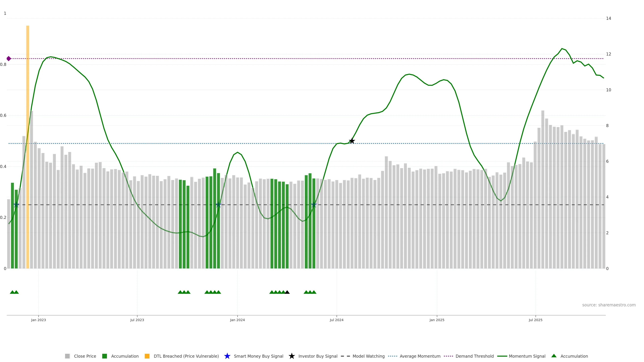Click the green Accumulation square legend icon
Viewport: 644px width, 362px height.
(x=104, y=356)
